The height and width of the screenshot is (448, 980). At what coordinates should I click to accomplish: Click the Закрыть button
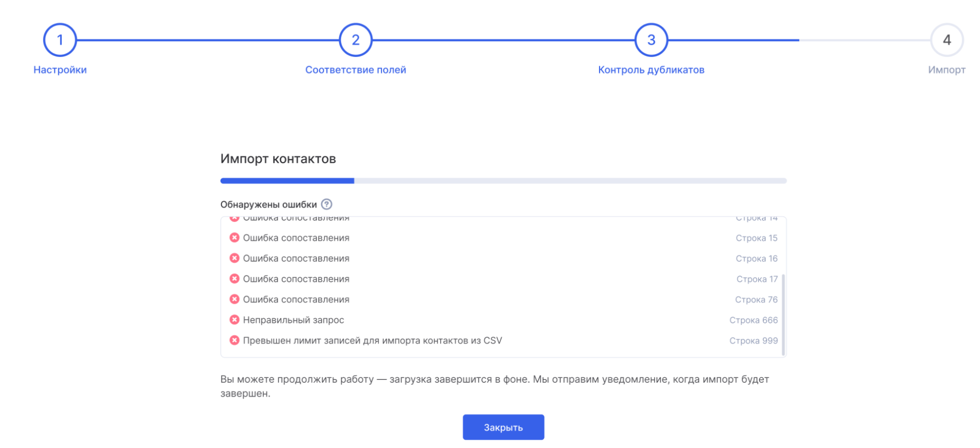(503, 427)
